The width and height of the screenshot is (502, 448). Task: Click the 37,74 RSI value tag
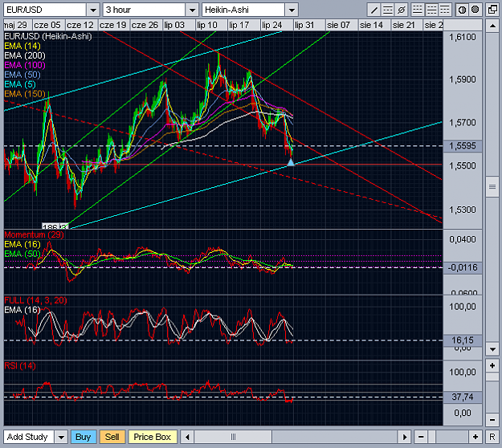[463, 397]
